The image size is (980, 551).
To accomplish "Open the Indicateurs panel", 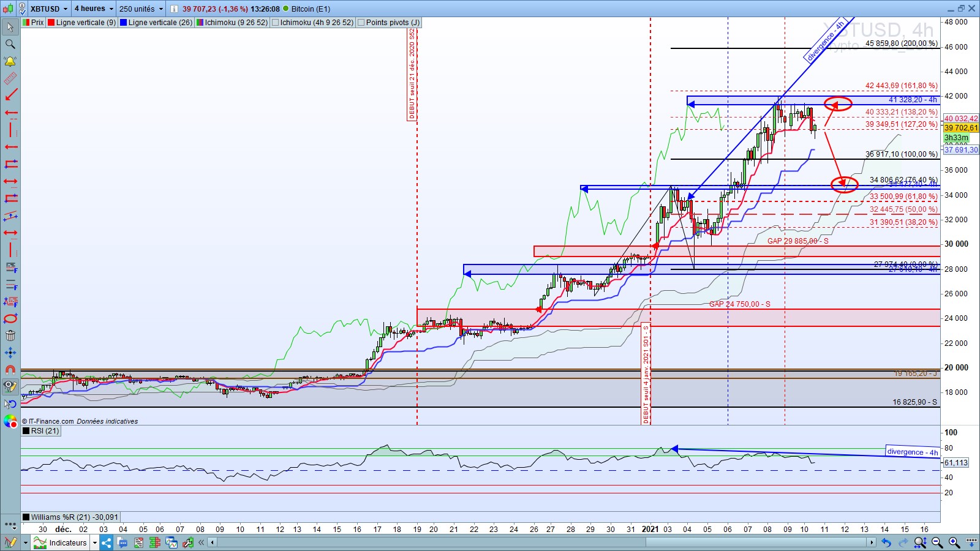I will coord(61,542).
